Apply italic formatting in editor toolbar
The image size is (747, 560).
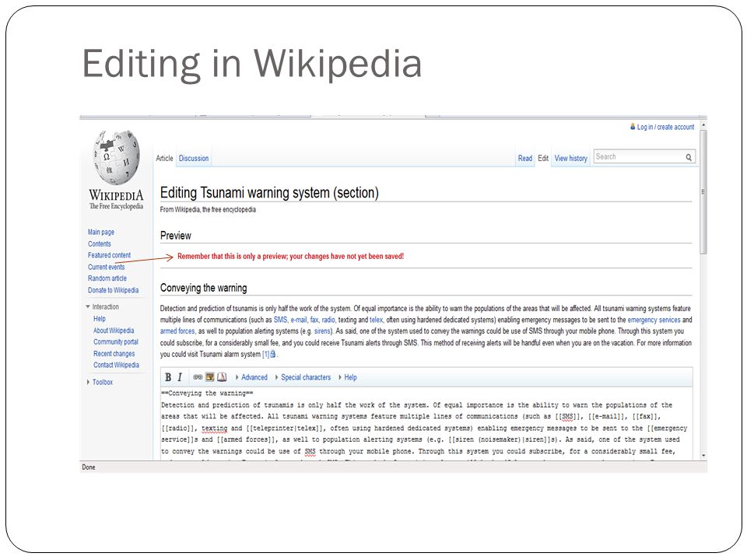(180, 377)
